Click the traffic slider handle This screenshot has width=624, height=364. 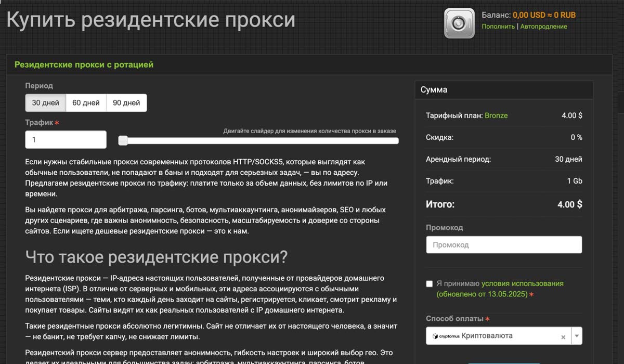pyautogui.click(x=123, y=140)
